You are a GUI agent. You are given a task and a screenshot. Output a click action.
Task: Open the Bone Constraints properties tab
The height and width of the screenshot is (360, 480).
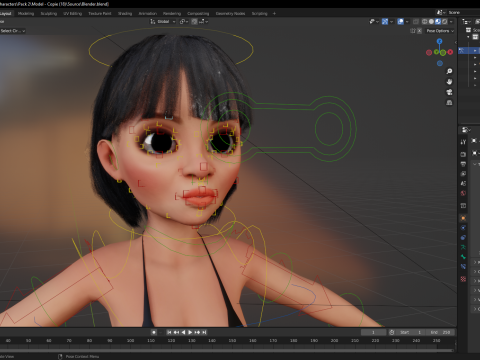[x=463, y=267]
